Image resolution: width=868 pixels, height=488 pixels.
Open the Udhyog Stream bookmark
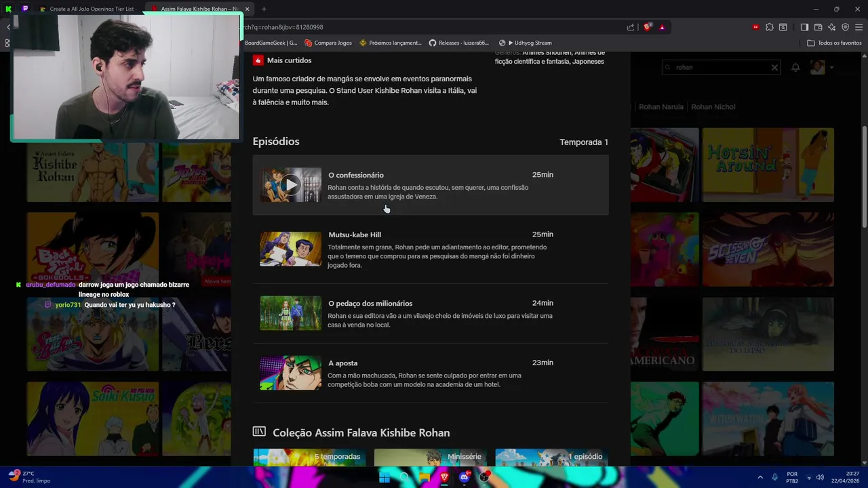click(525, 43)
